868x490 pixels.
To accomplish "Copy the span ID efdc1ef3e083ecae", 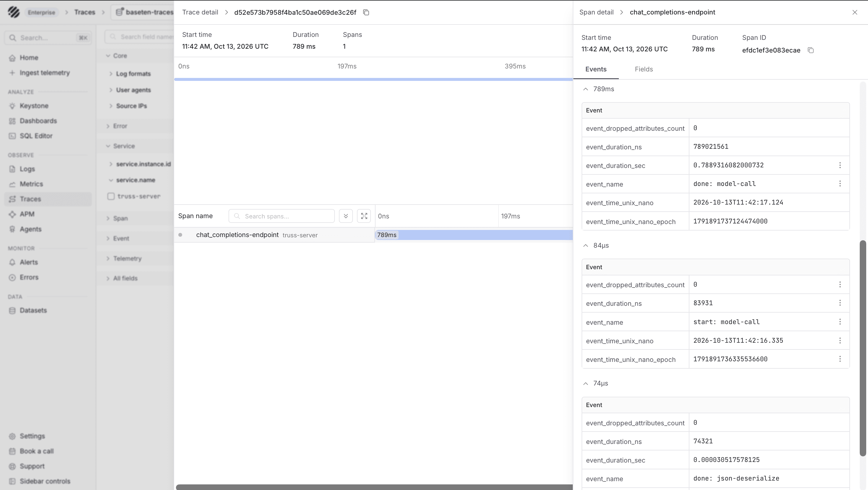I will (811, 50).
